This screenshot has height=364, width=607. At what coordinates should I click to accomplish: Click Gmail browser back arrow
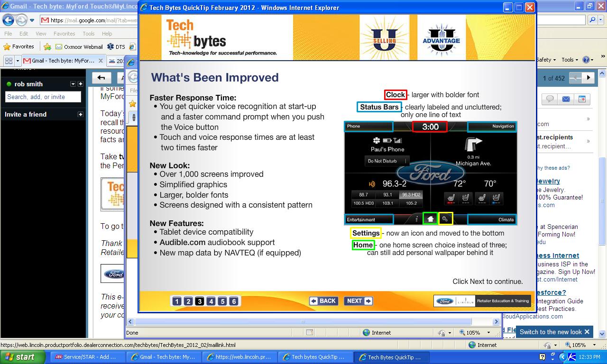pos(8,20)
